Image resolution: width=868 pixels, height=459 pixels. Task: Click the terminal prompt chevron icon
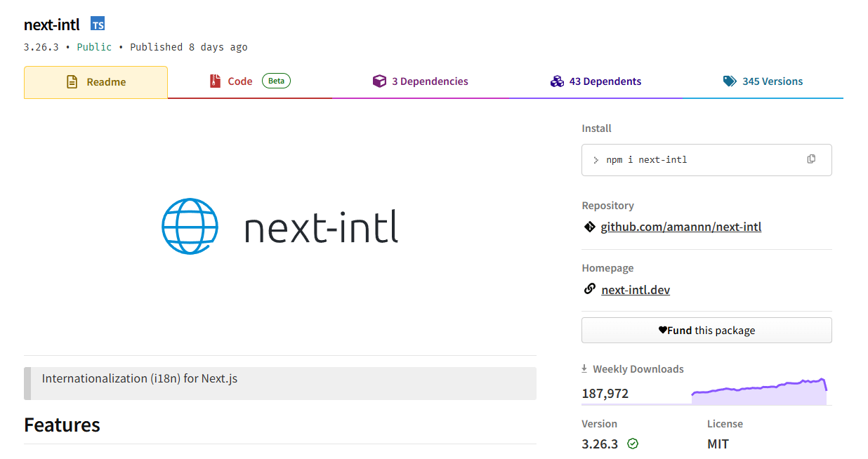(596, 160)
